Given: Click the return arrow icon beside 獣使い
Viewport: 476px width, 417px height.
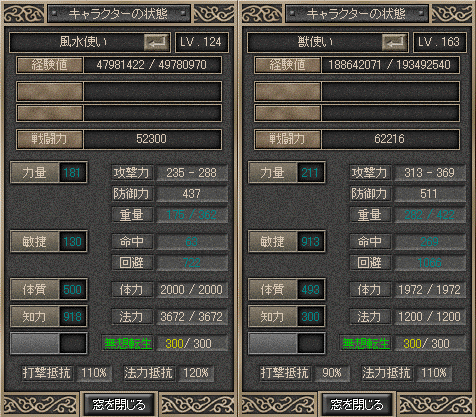Looking at the screenshot, I should (x=394, y=43).
